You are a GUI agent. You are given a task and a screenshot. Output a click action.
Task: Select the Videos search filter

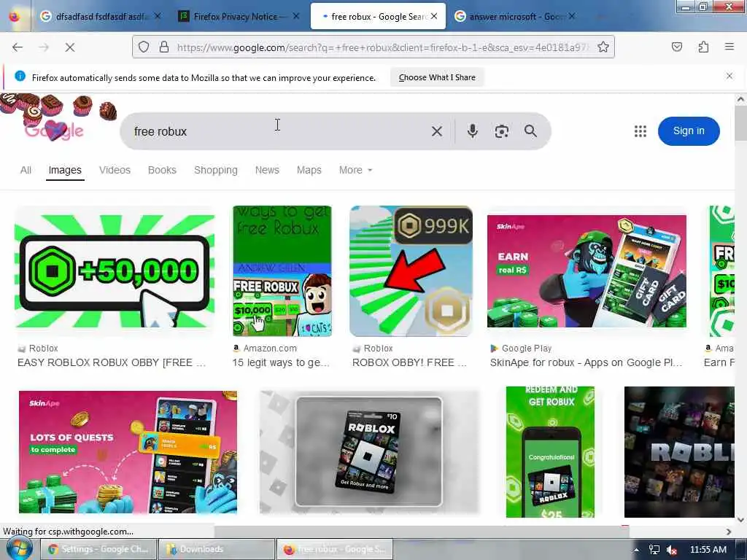tap(115, 170)
